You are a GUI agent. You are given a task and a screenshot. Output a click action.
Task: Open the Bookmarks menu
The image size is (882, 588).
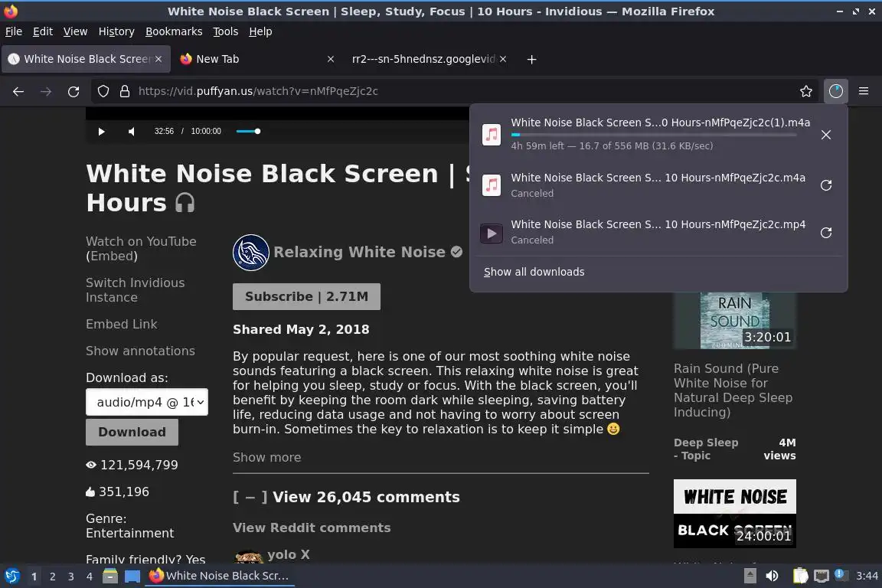(x=174, y=31)
